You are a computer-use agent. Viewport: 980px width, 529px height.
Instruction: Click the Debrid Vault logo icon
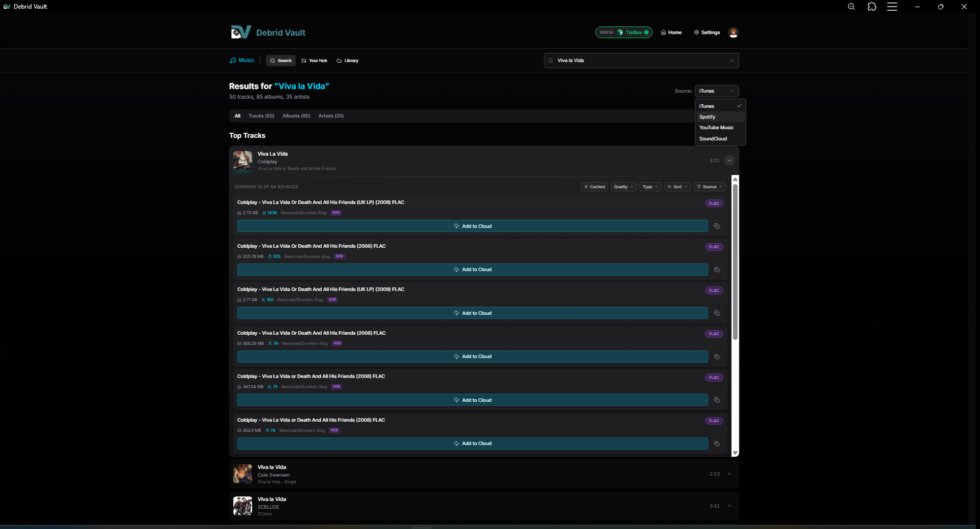pyautogui.click(x=241, y=33)
